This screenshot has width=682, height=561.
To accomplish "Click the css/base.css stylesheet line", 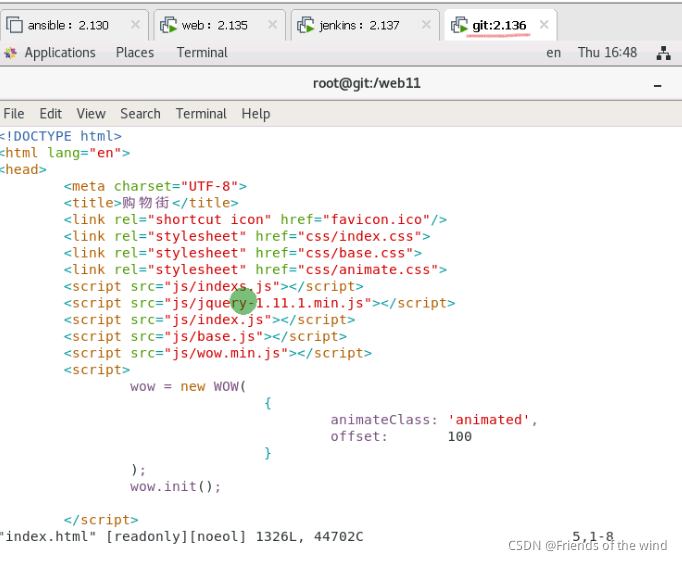I will coord(243,253).
